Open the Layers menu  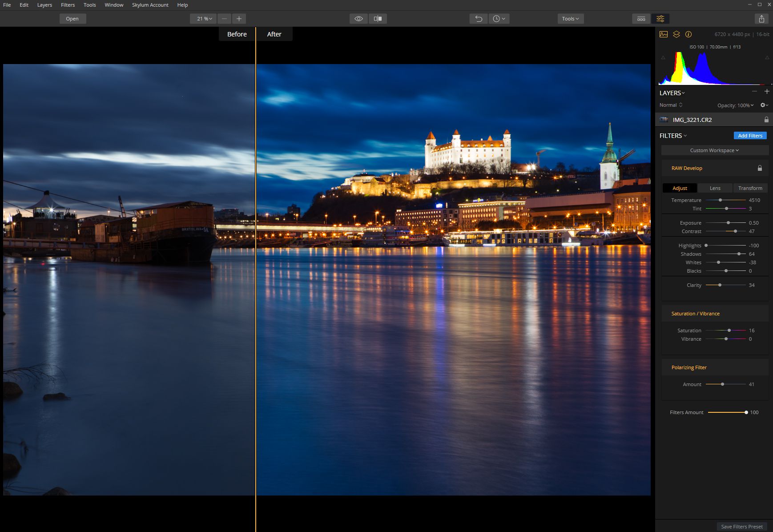point(44,5)
